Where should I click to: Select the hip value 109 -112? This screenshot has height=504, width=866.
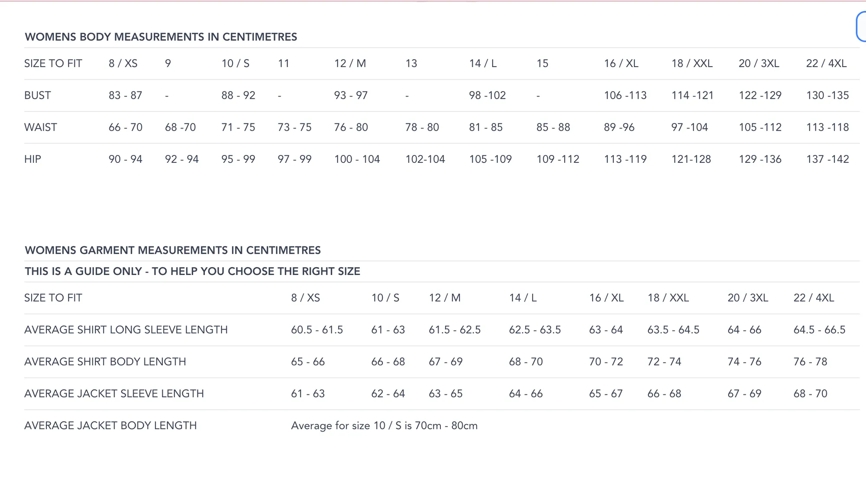558,159
